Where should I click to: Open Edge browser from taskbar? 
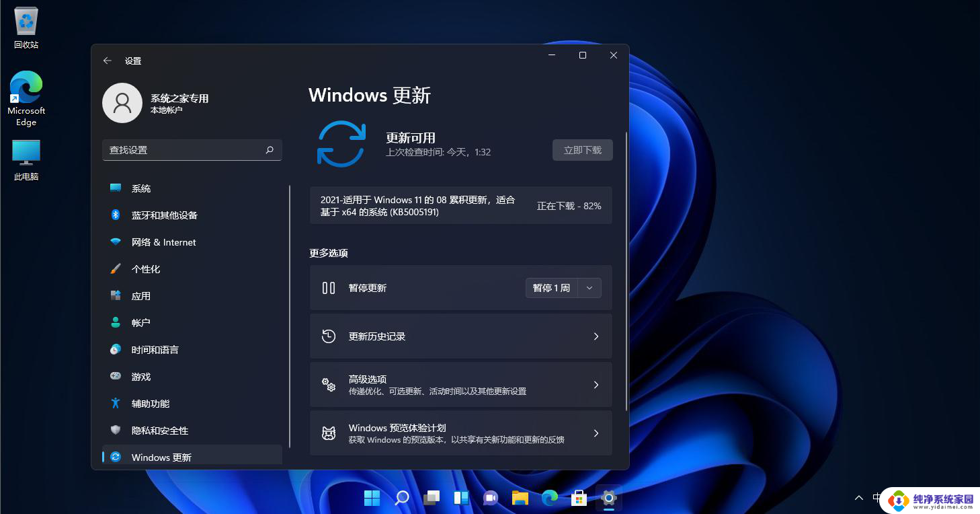[550, 498]
